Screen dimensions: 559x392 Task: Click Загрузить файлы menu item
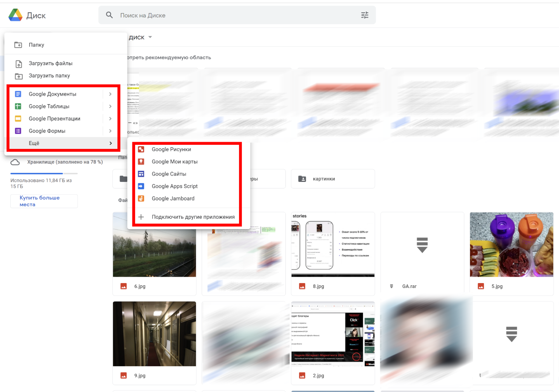pyautogui.click(x=51, y=63)
